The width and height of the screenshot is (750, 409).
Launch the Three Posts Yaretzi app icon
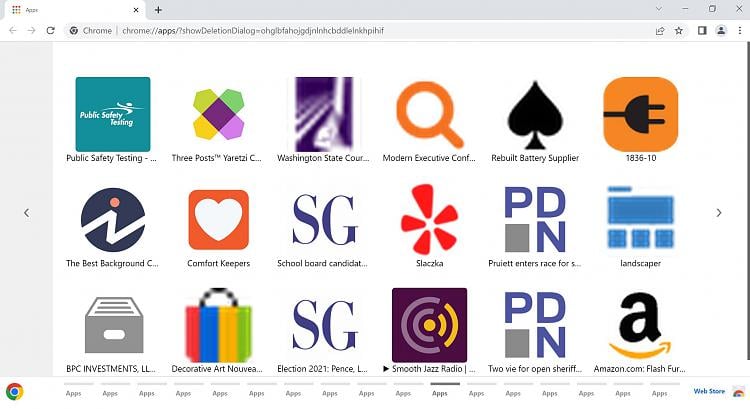[219, 114]
